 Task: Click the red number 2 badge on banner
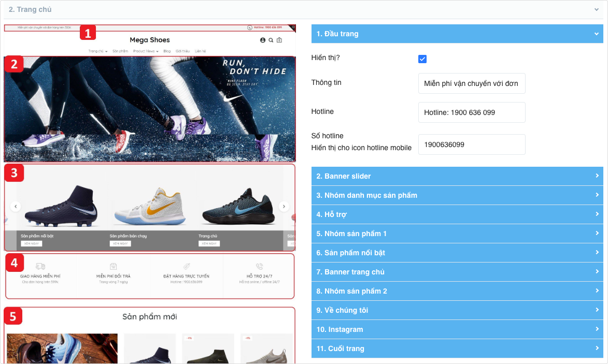pyautogui.click(x=14, y=64)
